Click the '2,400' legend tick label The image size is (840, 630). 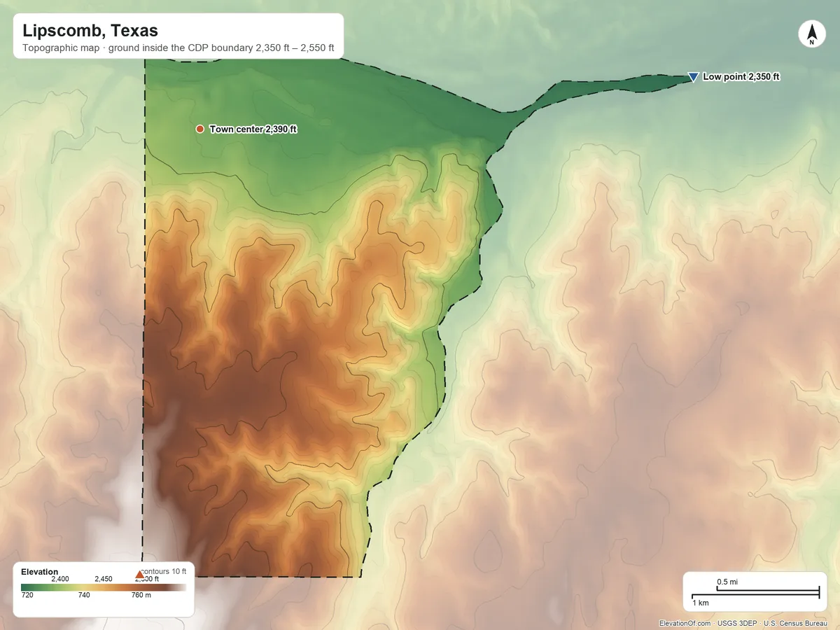[x=60, y=579]
